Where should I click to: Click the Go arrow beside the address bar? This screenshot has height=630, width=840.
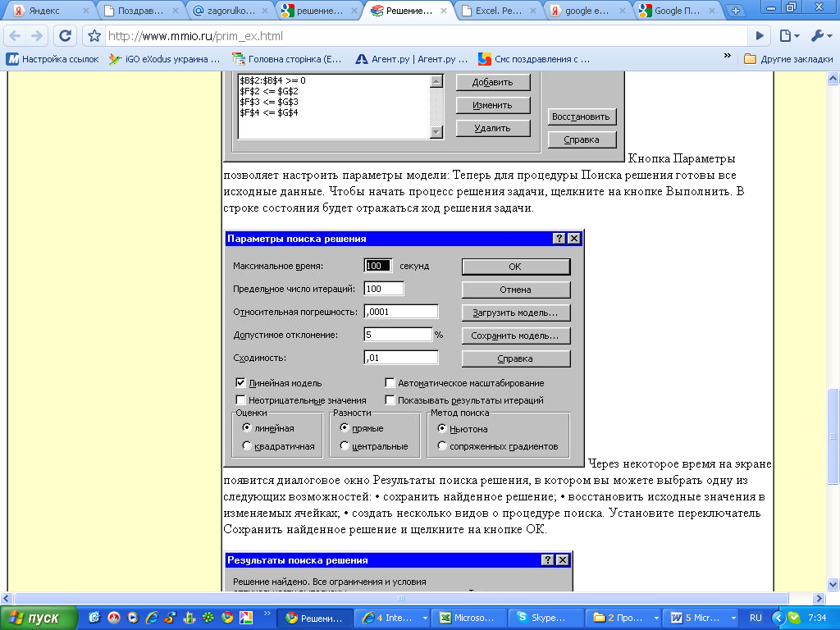[x=760, y=36]
